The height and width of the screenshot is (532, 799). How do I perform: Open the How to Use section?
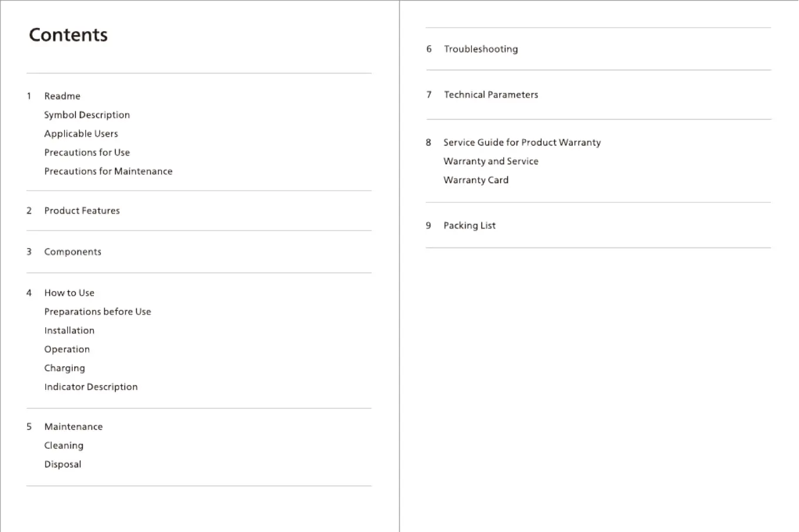tap(69, 293)
